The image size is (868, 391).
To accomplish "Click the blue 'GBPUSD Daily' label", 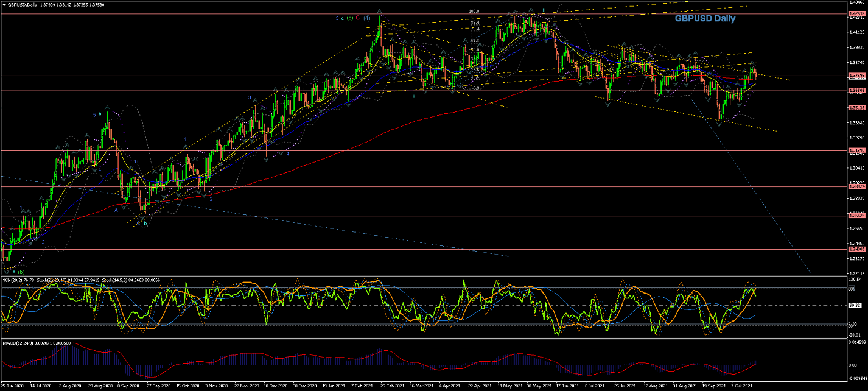I will point(705,18).
